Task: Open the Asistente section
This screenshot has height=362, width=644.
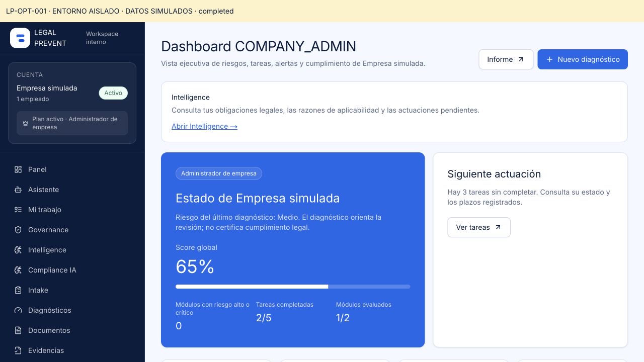Action: (x=72, y=190)
